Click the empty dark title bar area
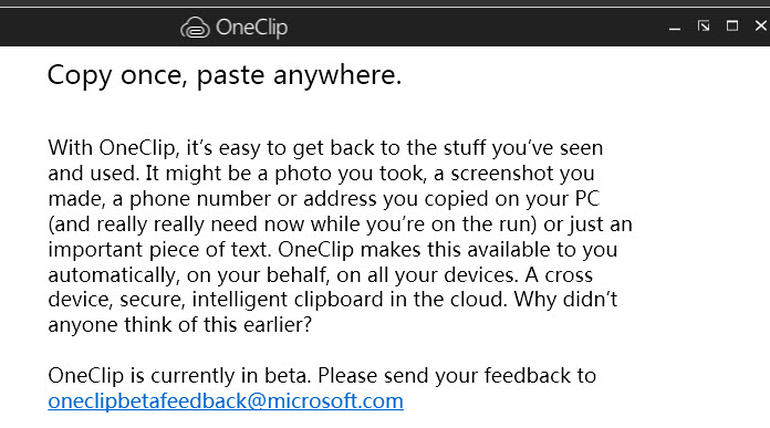The height and width of the screenshot is (428, 770). 480,28
